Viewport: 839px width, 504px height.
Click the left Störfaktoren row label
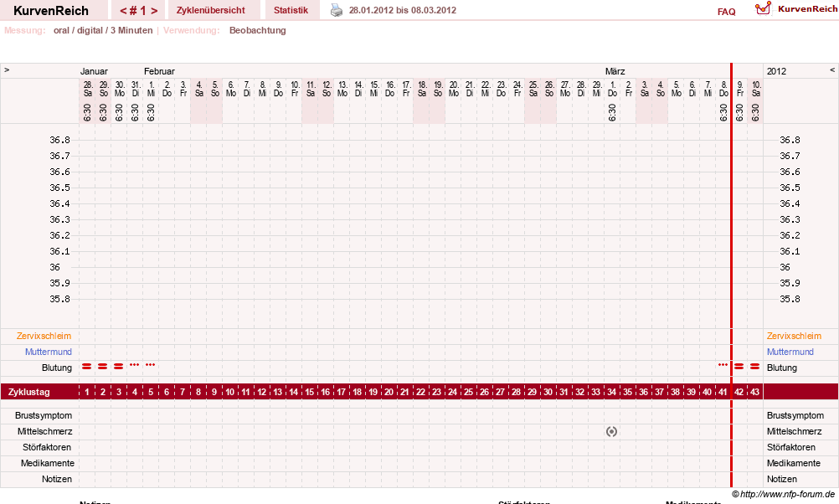click(47, 447)
